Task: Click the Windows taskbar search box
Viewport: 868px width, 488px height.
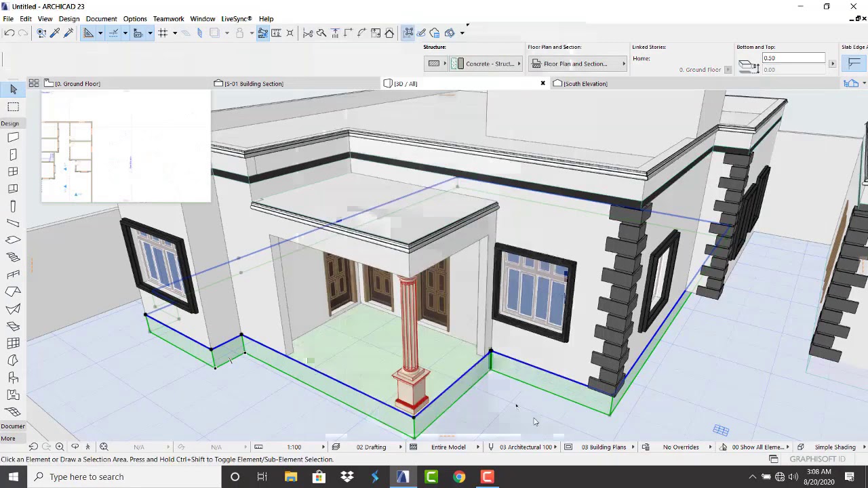Action: click(x=125, y=476)
